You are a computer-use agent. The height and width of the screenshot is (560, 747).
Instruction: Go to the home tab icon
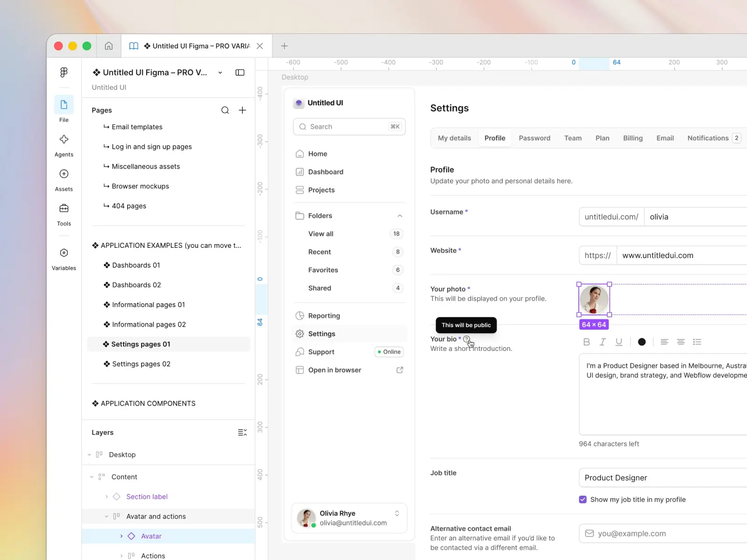[x=109, y=46]
